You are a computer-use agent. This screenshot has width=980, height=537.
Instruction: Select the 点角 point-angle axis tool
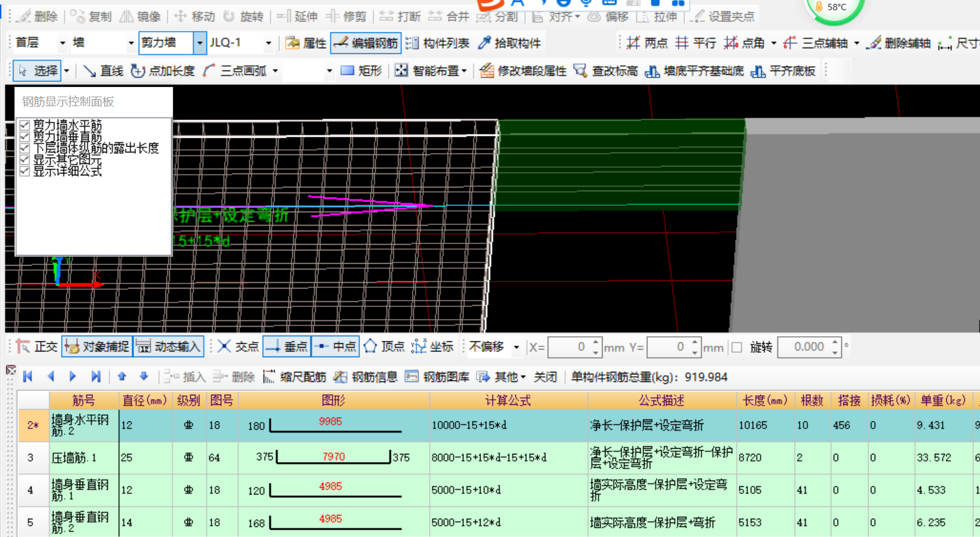pos(744,43)
